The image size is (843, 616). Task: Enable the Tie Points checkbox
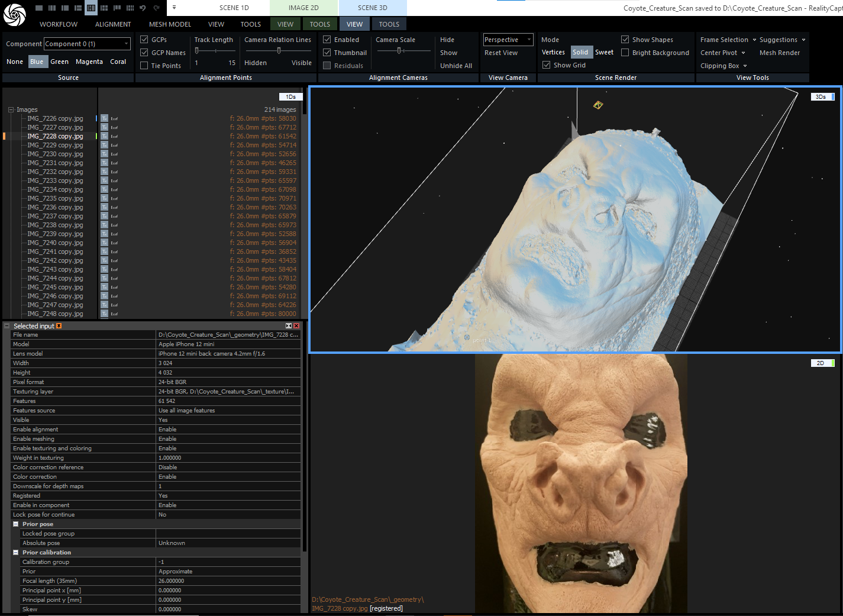click(x=144, y=66)
